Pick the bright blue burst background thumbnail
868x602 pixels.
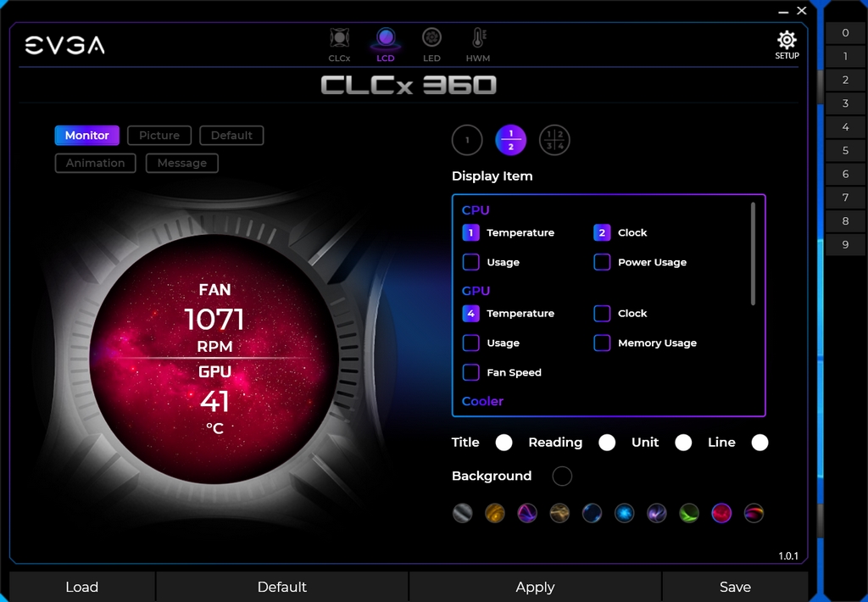pyautogui.click(x=625, y=513)
